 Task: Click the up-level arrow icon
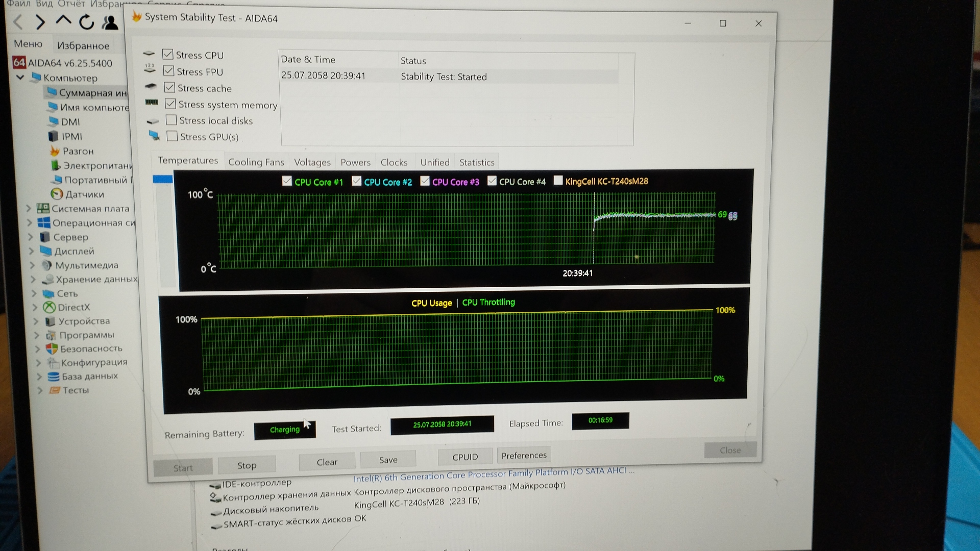click(x=63, y=20)
